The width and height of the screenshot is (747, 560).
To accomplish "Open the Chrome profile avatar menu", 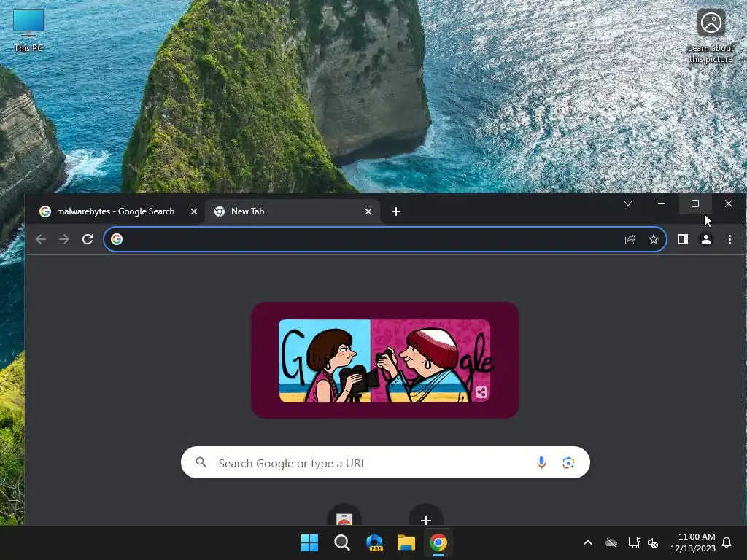I will (x=706, y=239).
